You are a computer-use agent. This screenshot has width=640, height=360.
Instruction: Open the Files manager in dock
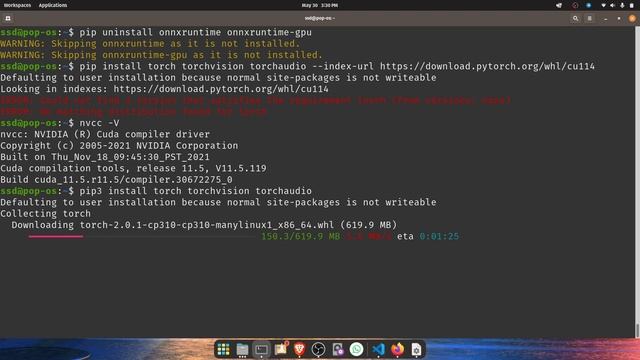242,349
